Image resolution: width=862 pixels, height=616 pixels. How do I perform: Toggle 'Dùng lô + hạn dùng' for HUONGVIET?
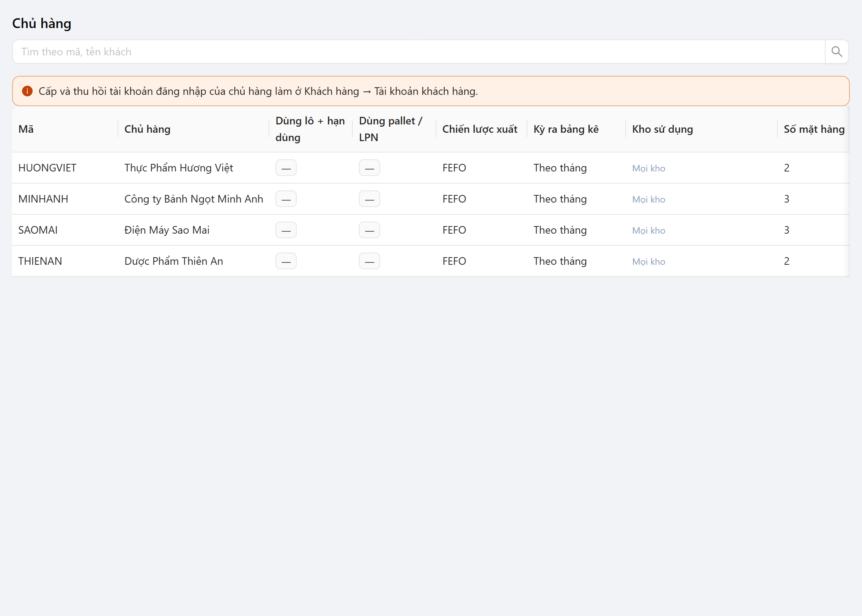(x=286, y=168)
